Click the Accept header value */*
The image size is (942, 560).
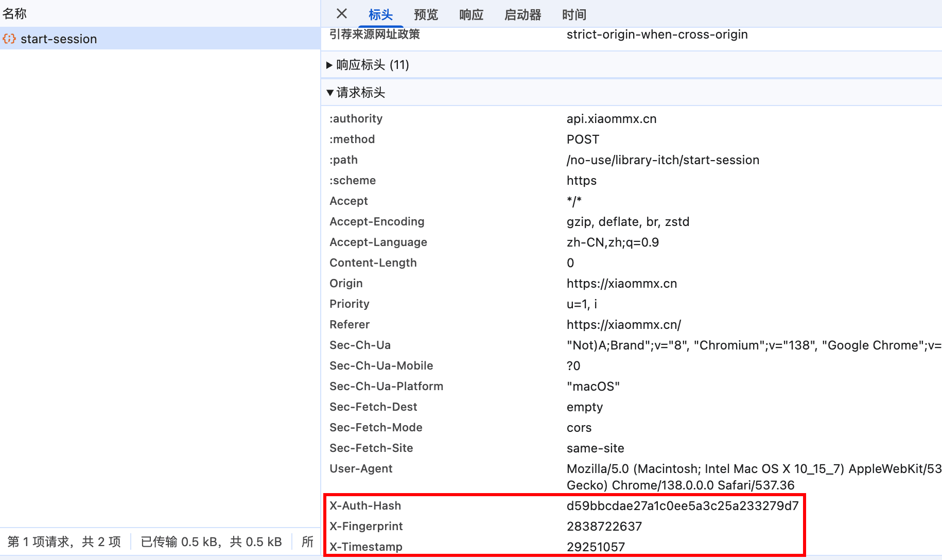point(574,201)
